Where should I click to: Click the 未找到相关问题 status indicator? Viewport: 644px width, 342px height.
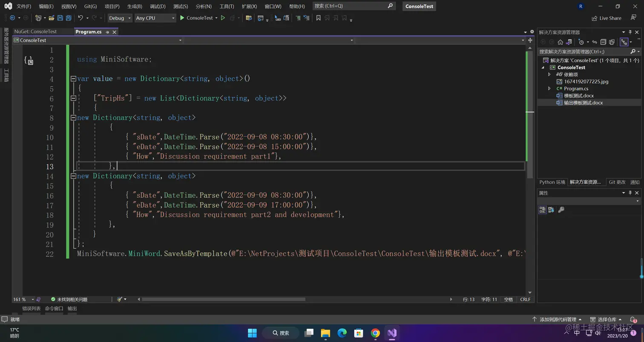(x=69, y=299)
